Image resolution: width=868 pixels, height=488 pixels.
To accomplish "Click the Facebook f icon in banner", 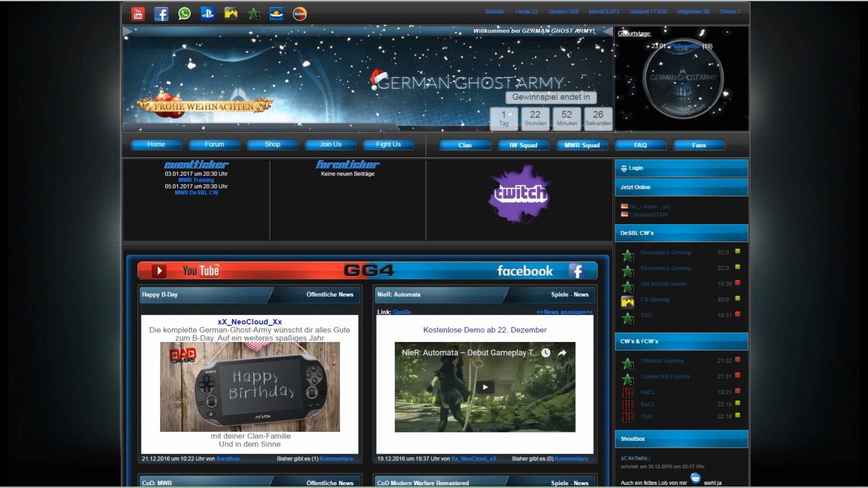I will click(576, 271).
